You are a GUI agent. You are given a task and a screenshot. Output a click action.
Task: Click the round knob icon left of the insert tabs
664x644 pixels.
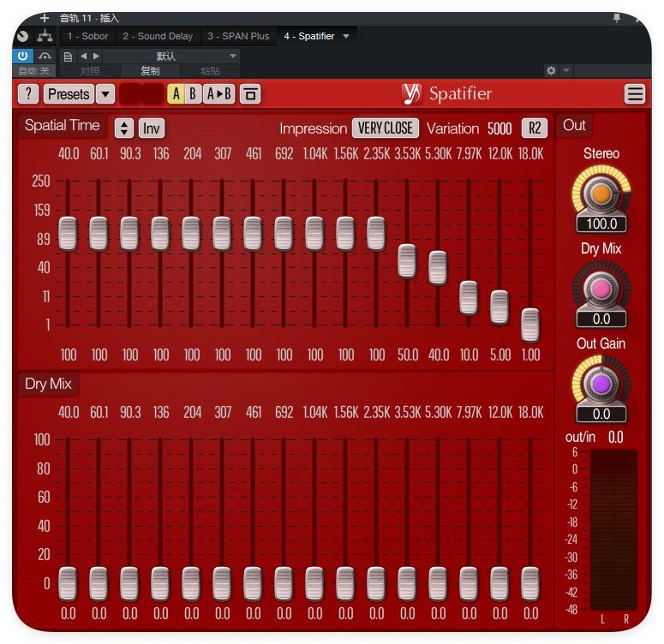point(22,36)
